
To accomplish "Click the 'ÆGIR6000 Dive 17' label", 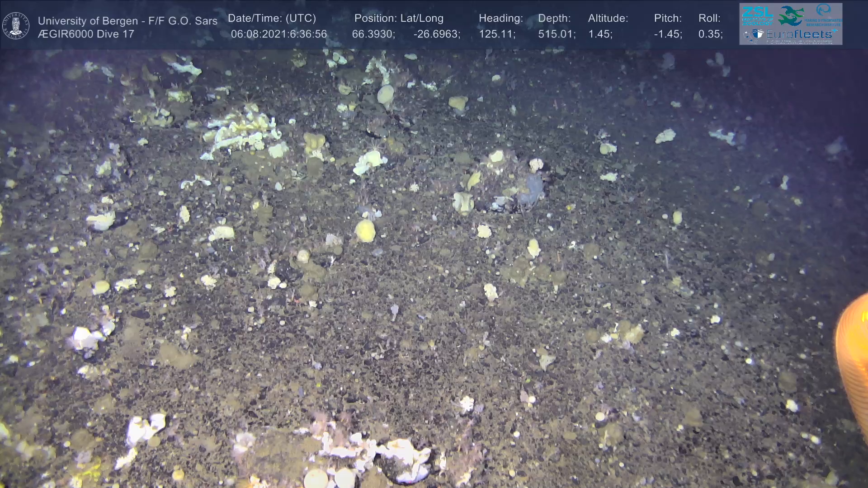I will (86, 34).
